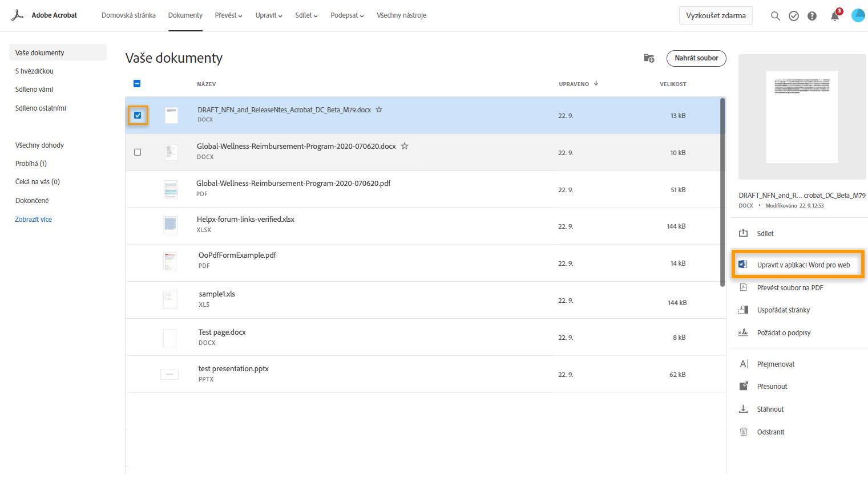This screenshot has height=479, width=868.
Task: Open Všechny nástroje menu item
Action: (401, 15)
